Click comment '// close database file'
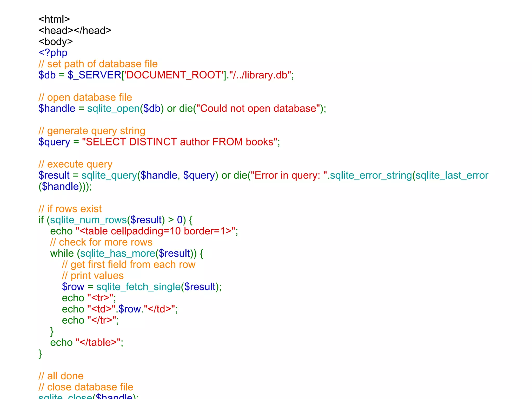 tap(86, 387)
